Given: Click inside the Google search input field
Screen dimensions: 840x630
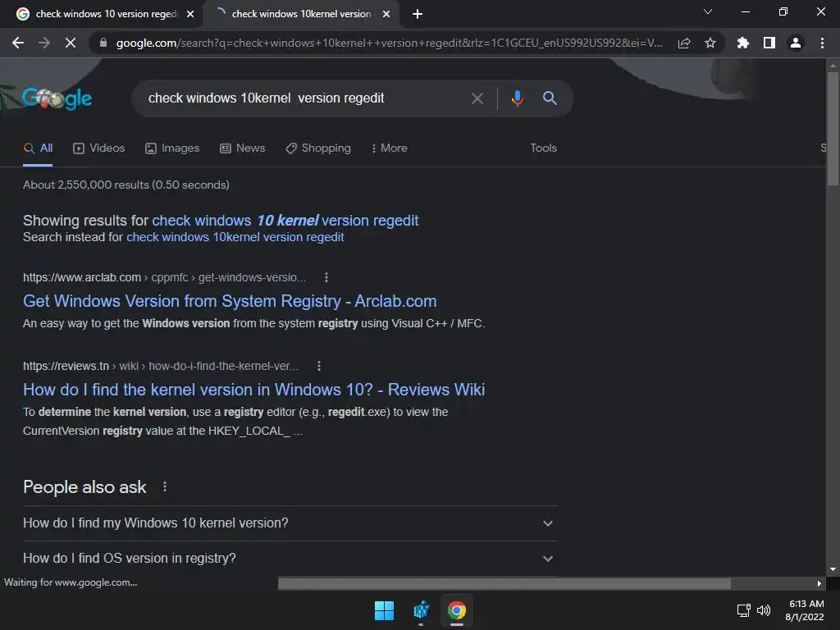Looking at the screenshot, I should coord(305,98).
